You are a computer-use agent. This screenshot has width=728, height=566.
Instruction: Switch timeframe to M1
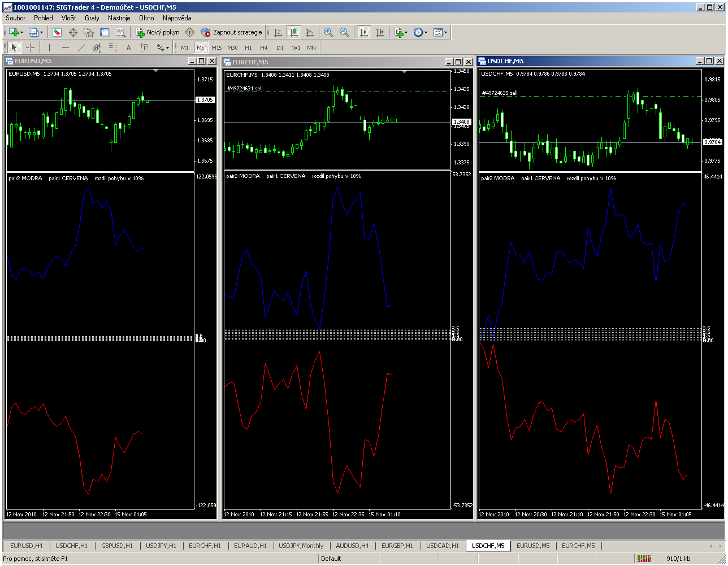coord(185,47)
